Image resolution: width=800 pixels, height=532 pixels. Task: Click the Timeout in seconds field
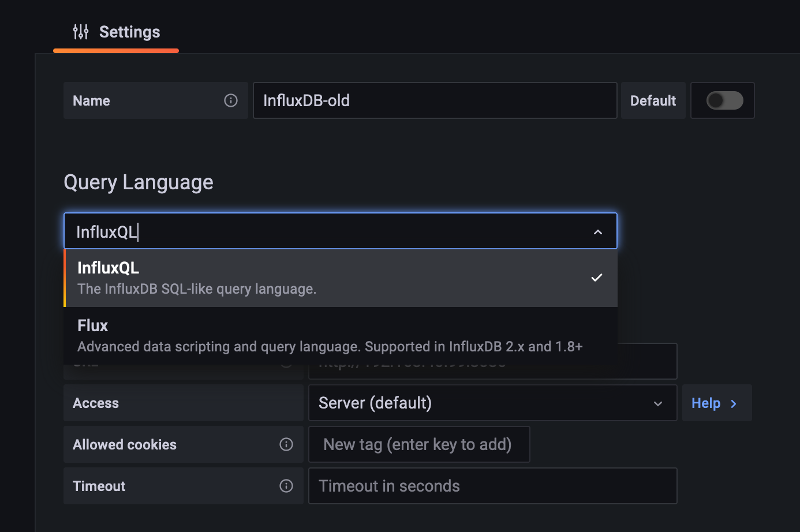pos(492,486)
